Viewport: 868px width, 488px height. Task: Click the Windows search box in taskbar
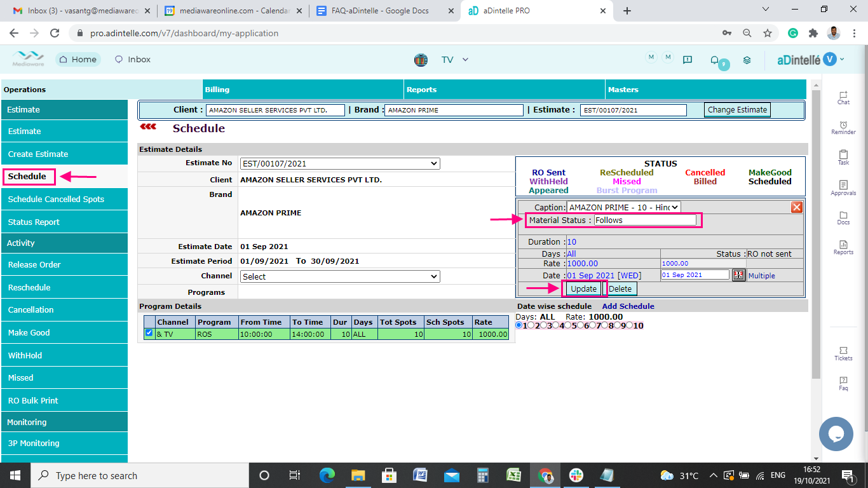click(x=139, y=475)
